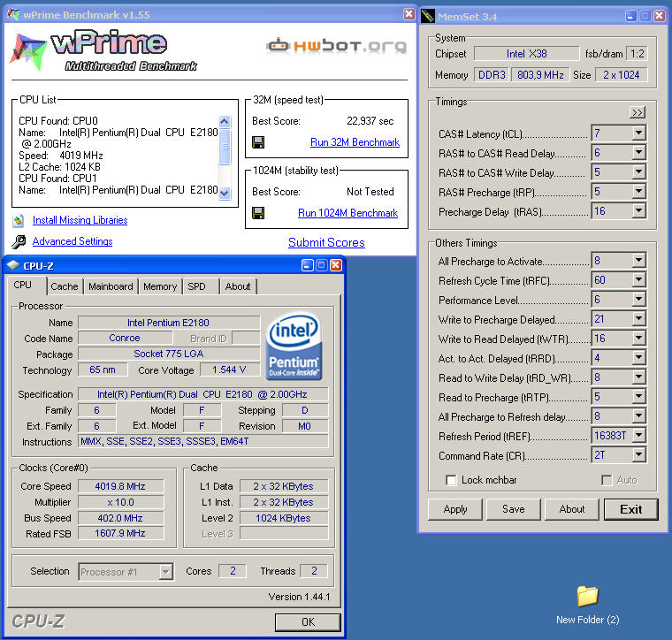This screenshot has width=672, height=640.
Task: Open Command Rate (CR) dropdown
Action: pos(638,455)
